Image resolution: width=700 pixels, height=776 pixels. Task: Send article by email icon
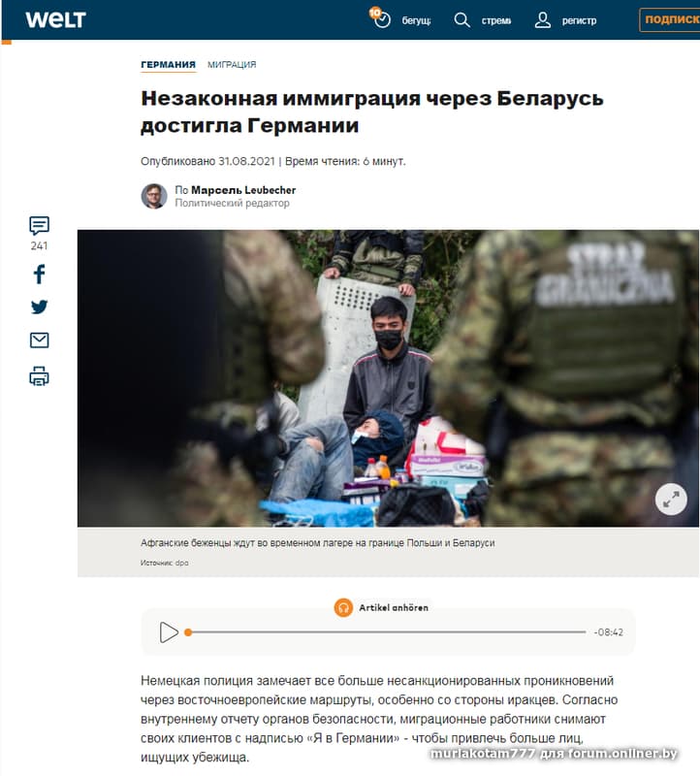[39, 340]
